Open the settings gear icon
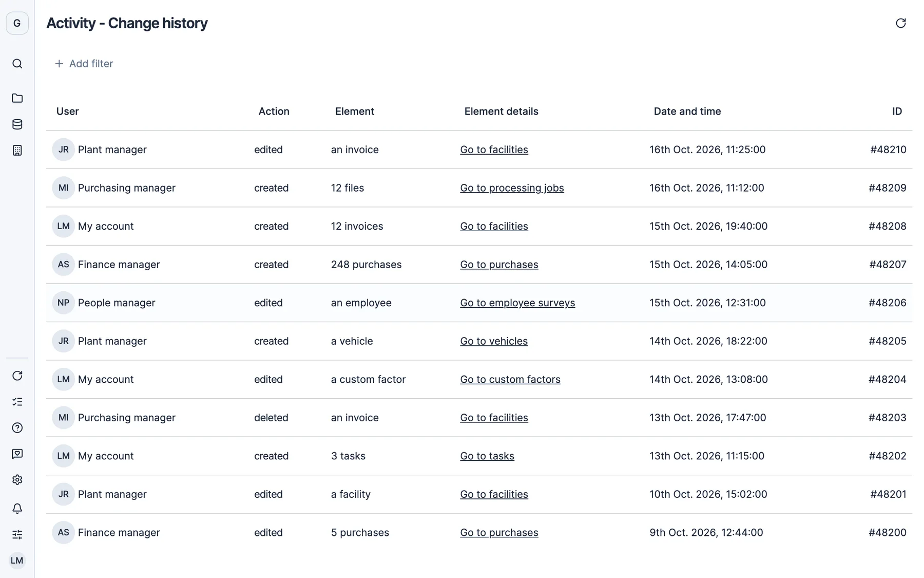Viewport: 924px width, 578px height. pos(17,480)
